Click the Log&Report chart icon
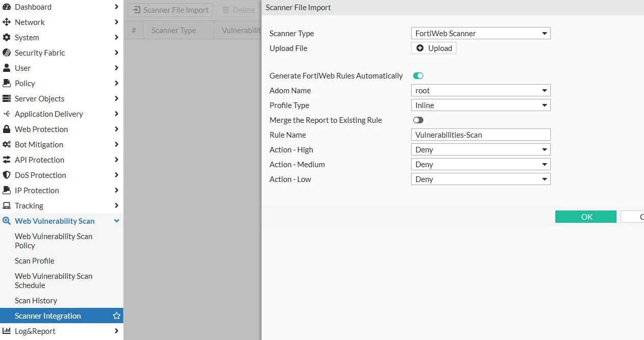 click(7, 331)
